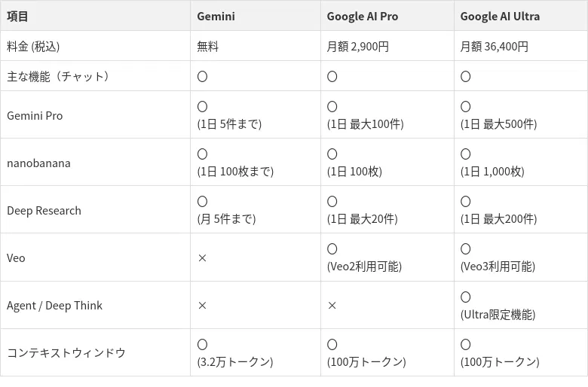588x387 pixels.
Task: Click the (Ultra限定機能) note text
Action: (x=498, y=315)
